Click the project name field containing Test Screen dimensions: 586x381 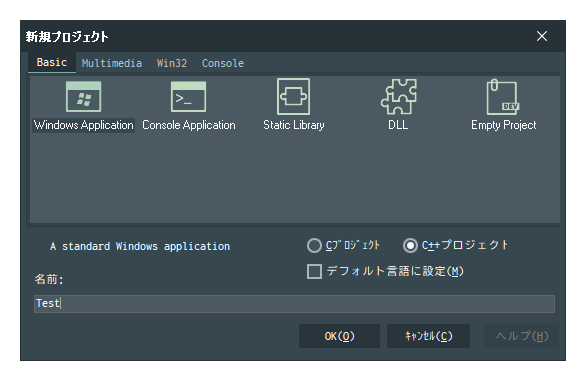pos(294,304)
